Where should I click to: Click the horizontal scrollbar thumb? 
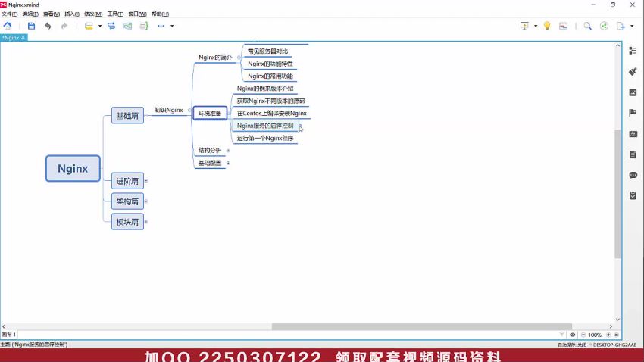(x=422, y=326)
